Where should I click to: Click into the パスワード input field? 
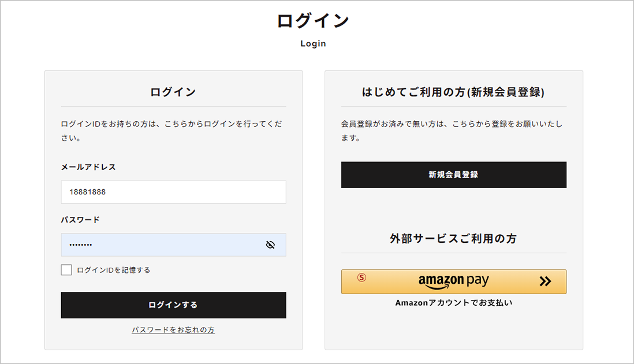pos(162,245)
